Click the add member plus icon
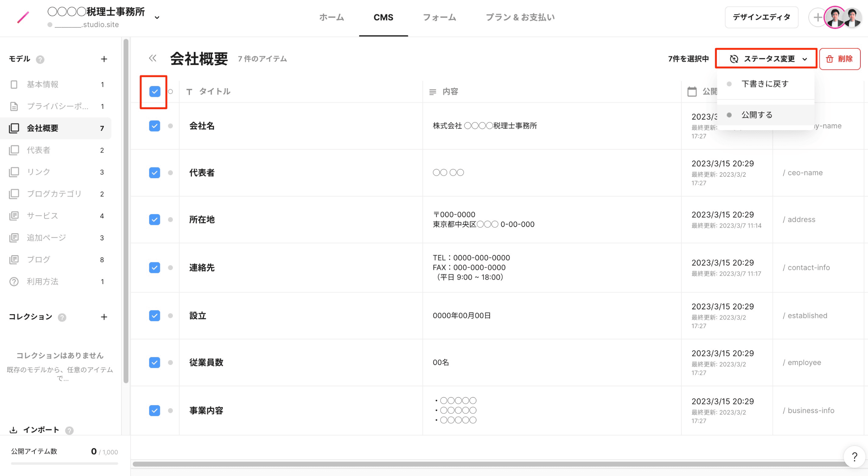The image size is (868, 476). coord(817,17)
